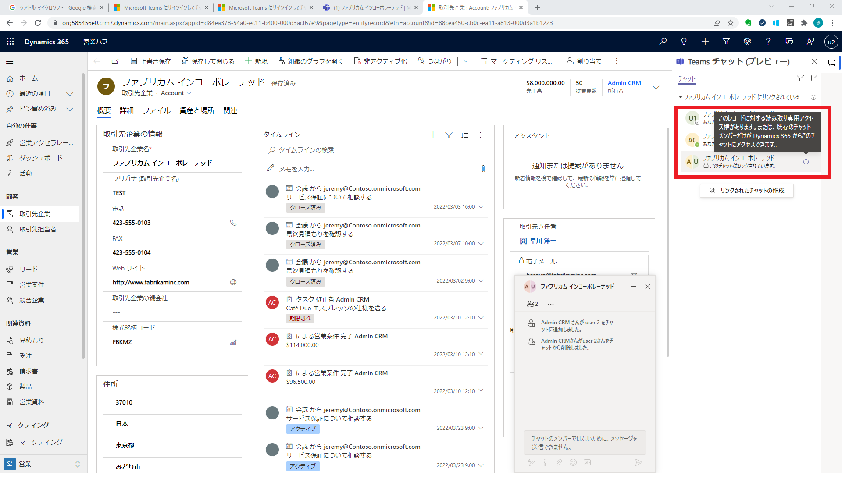
Task: Click リンクされたチャットの作成 button
Action: (746, 191)
